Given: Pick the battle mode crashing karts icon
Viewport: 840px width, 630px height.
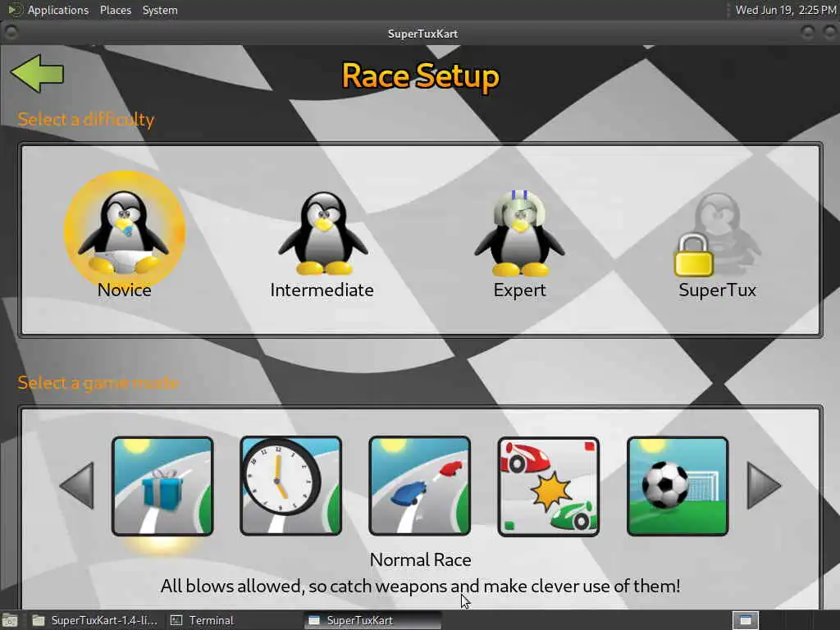Looking at the screenshot, I should coord(549,486).
